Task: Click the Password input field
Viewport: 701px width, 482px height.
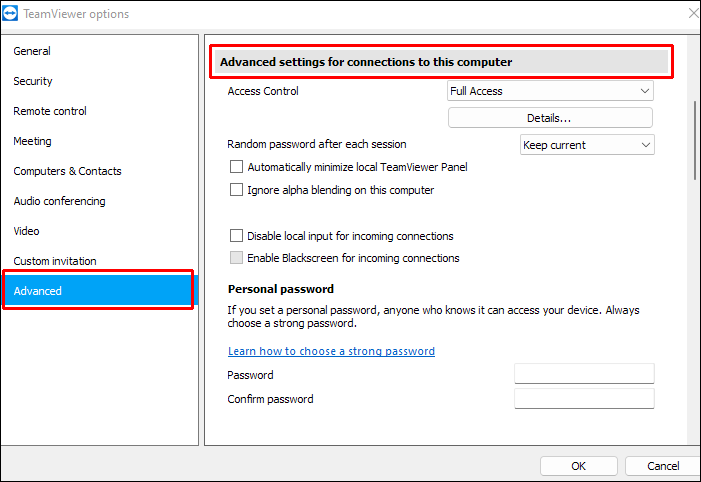Action: pyautogui.click(x=584, y=374)
